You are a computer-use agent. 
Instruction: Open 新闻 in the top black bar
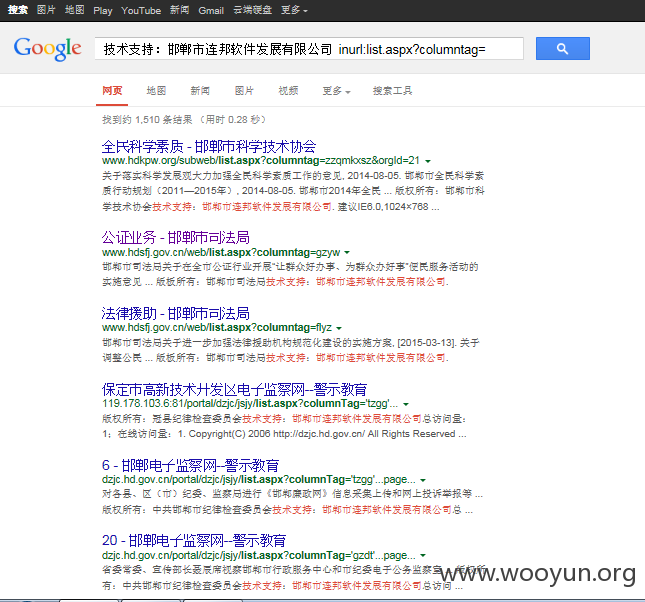[179, 10]
